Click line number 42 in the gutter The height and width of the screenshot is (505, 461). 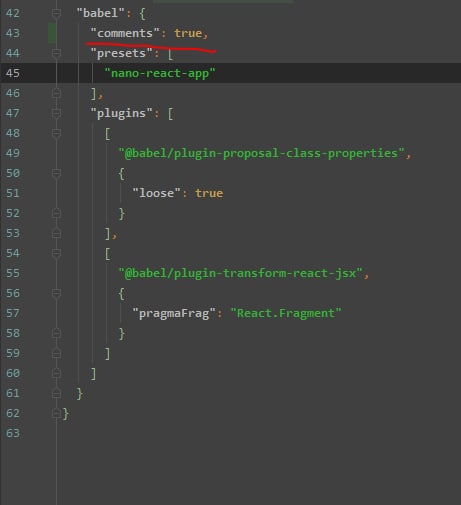pyautogui.click(x=13, y=13)
